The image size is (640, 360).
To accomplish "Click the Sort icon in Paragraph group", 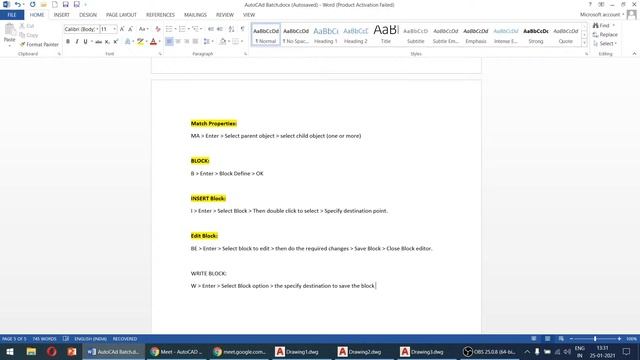I will [x=231, y=29].
